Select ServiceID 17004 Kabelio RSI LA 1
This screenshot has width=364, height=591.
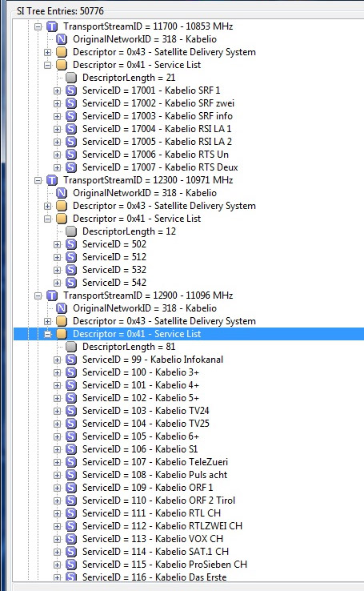coord(157,129)
